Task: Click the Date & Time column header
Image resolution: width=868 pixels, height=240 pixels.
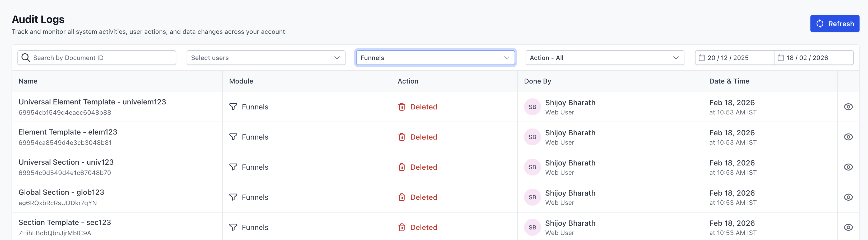Action: [729, 81]
